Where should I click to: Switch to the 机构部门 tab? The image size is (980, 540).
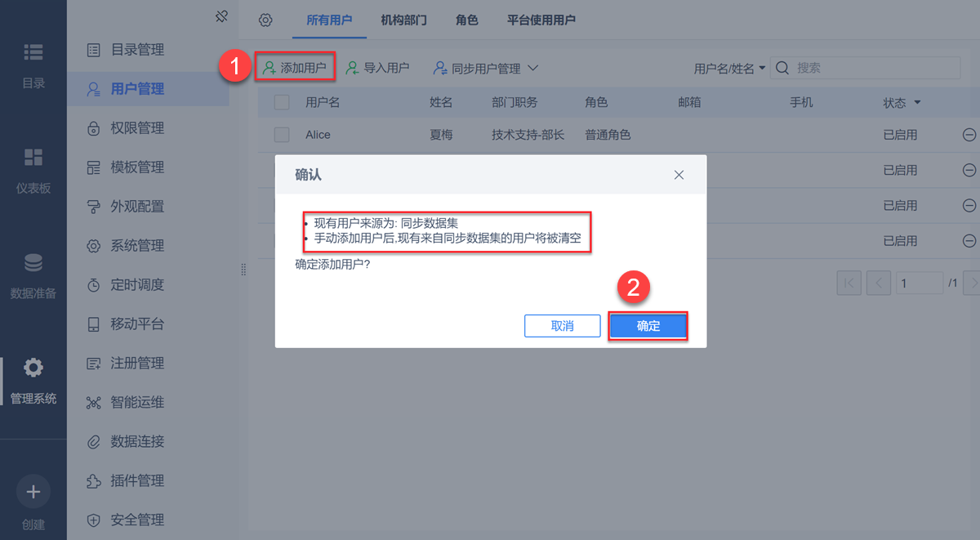pyautogui.click(x=403, y=20)
